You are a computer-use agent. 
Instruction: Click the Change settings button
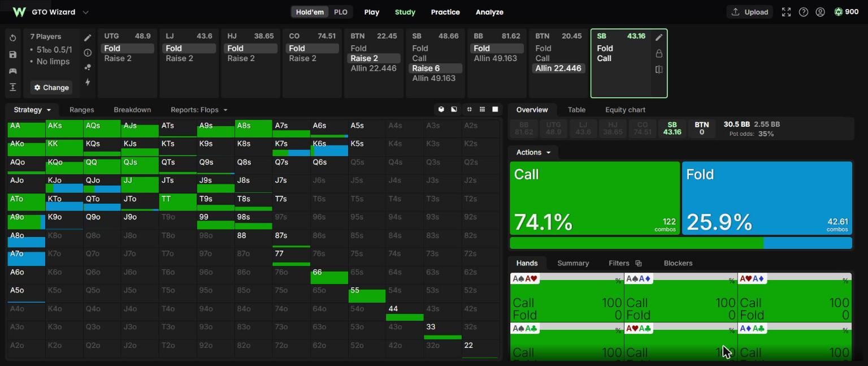51,88
